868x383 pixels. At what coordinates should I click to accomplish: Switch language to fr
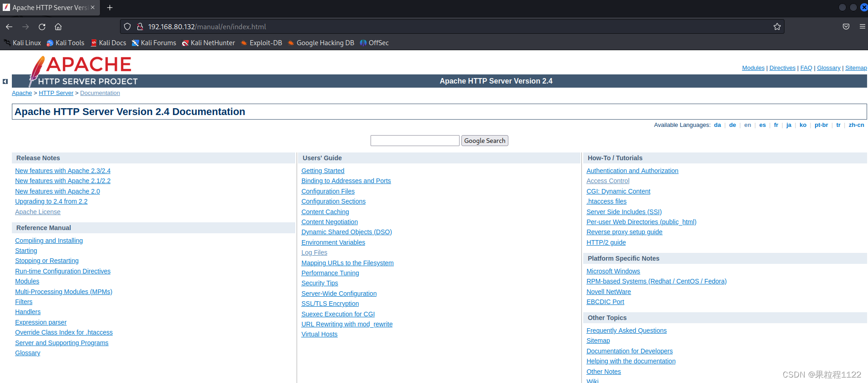coord(776,125)
